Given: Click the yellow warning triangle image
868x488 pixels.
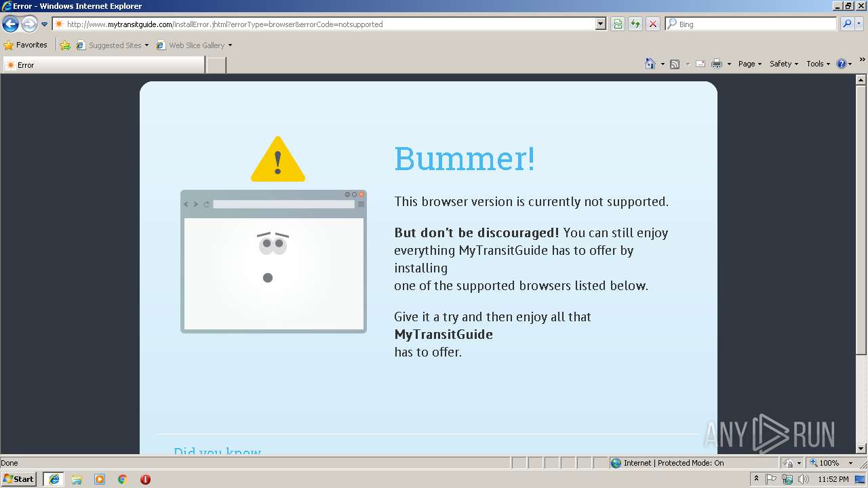Looking at the screenshot, I should tap(278, 159).
